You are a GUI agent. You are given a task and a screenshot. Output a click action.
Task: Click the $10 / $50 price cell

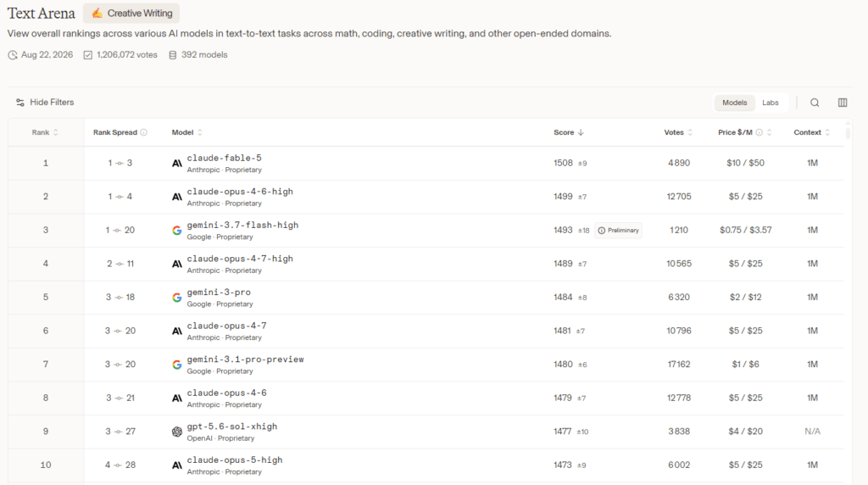[x=745, y=164]
